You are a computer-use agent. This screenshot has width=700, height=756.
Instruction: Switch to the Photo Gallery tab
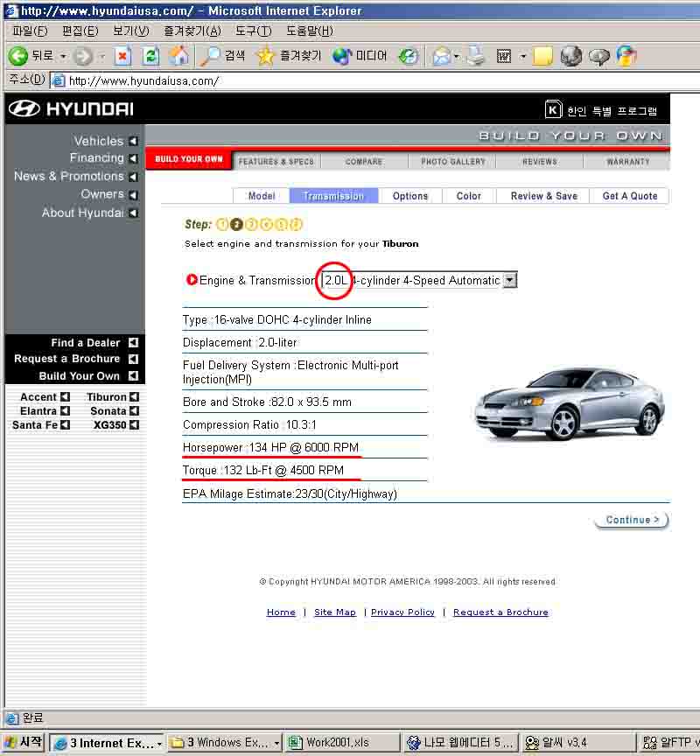tap(452, 162)
